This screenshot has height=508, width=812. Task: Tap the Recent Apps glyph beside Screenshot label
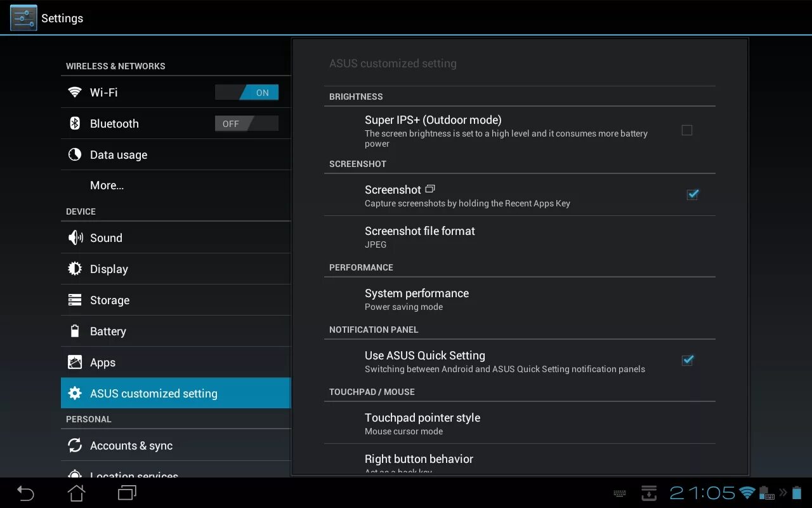(x=430, y=189)
